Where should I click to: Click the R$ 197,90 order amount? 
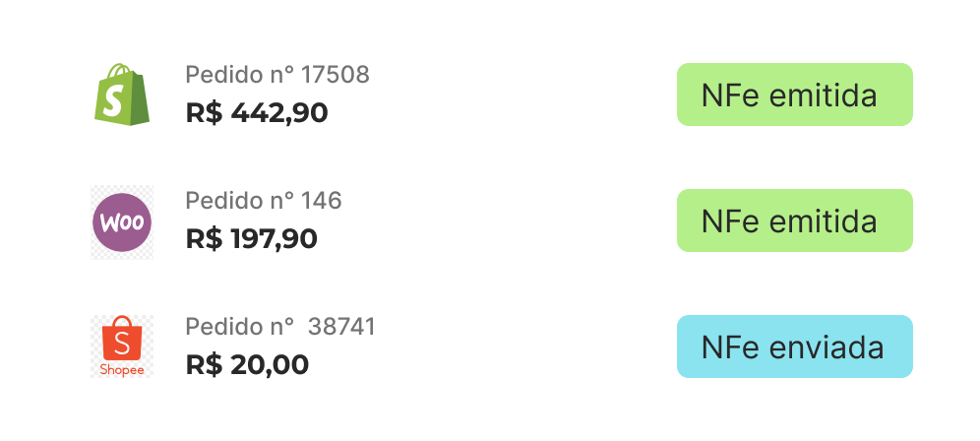(251, 239)
